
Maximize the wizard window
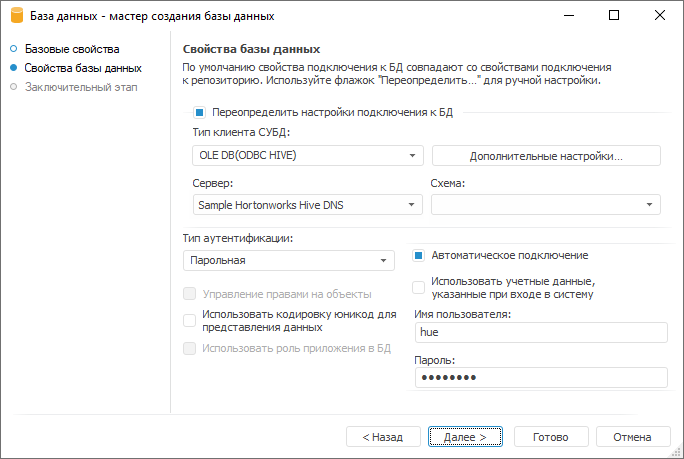point(615,16)
